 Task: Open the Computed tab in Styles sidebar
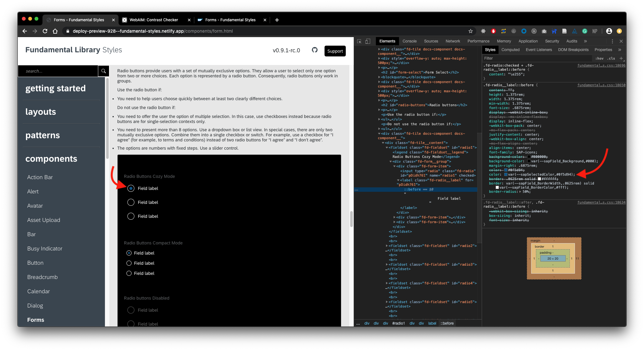pos(510,50)
